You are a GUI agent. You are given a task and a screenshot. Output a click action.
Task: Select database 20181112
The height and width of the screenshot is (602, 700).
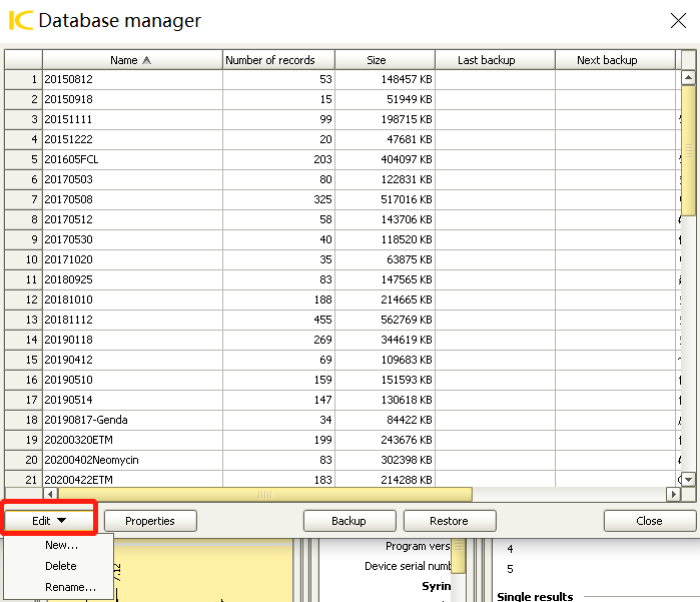point(132,320)
